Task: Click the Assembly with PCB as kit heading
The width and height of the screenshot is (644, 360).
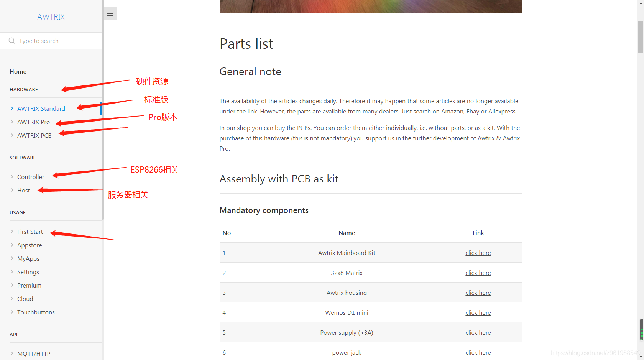Action: click(x=279, y=179)
